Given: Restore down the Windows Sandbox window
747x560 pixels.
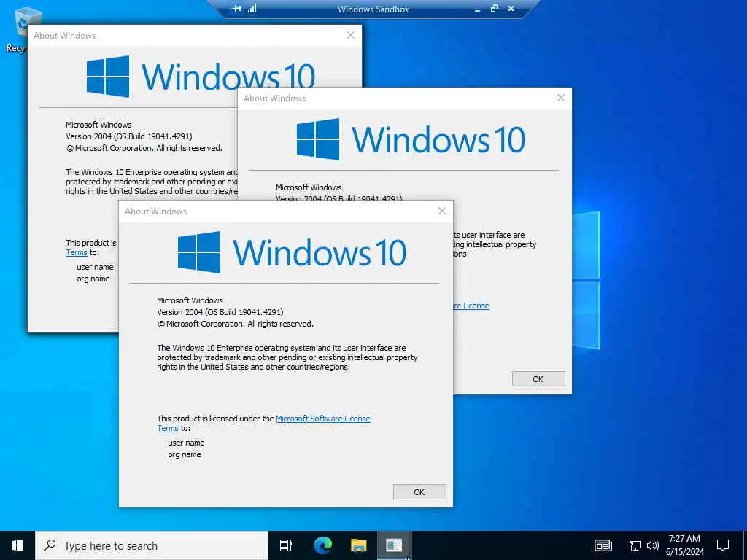Looking at the screenshot, I should [494, 9].
